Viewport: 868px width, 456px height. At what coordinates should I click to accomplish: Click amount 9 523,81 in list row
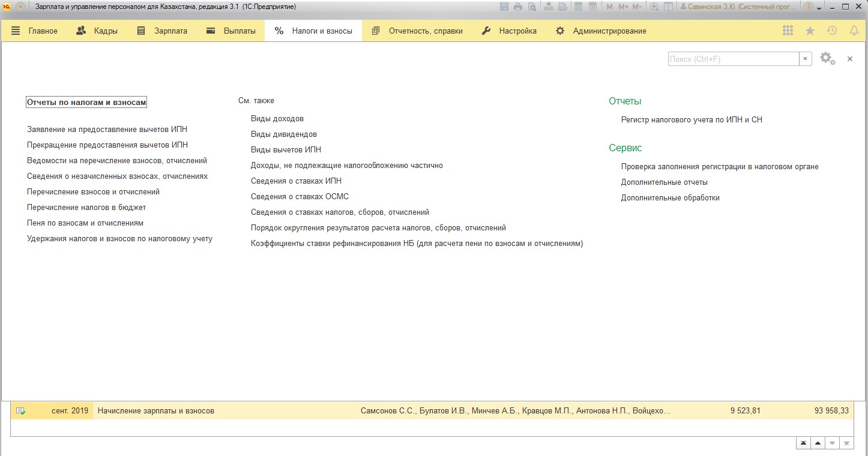point(745,411)
